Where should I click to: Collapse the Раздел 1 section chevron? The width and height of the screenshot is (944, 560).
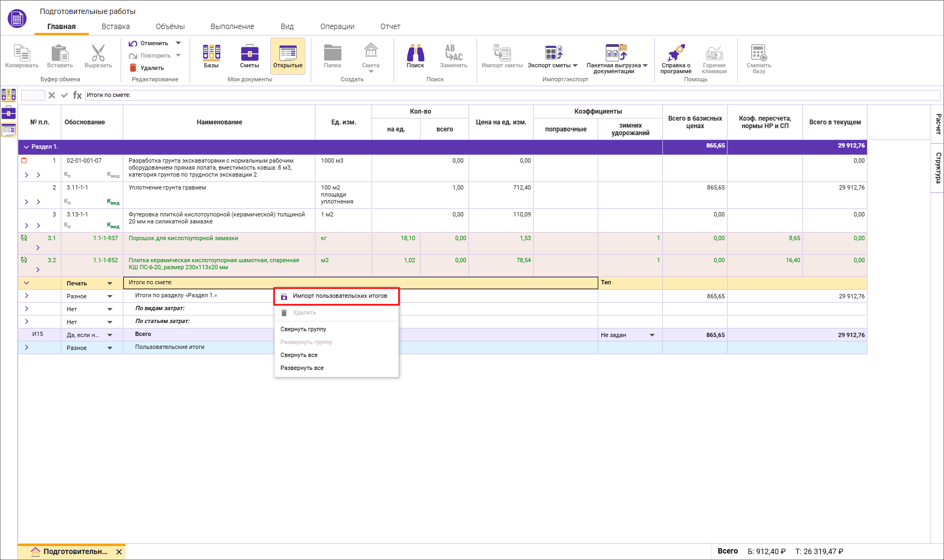(x=26, y=147)
